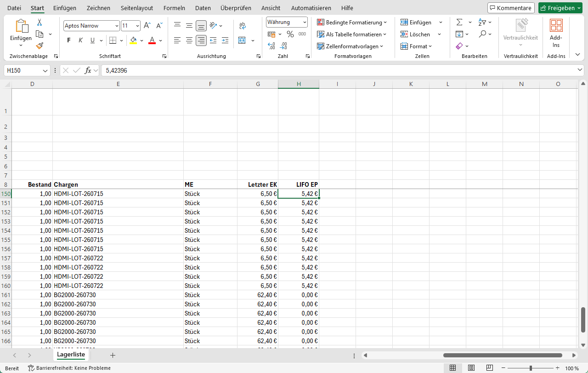588x373 pixels.
Task: Switch to the Daten tab
Action: click(x=203, y=8)
